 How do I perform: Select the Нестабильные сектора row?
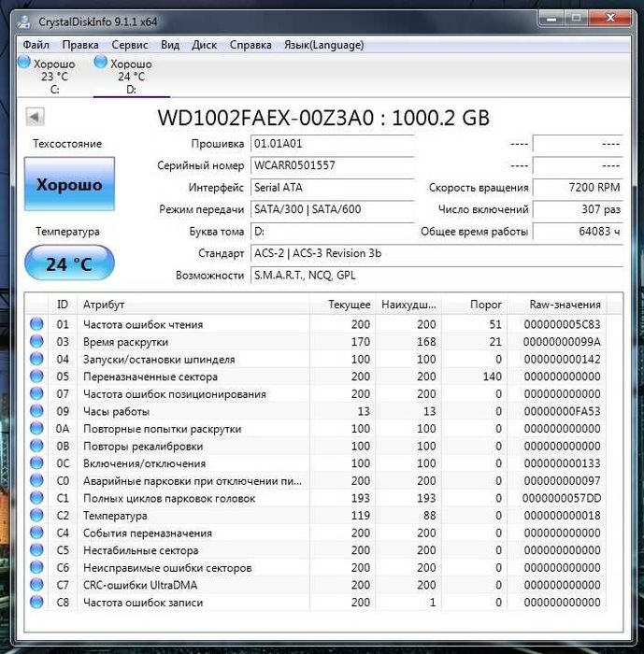click(x=316, y=550)
